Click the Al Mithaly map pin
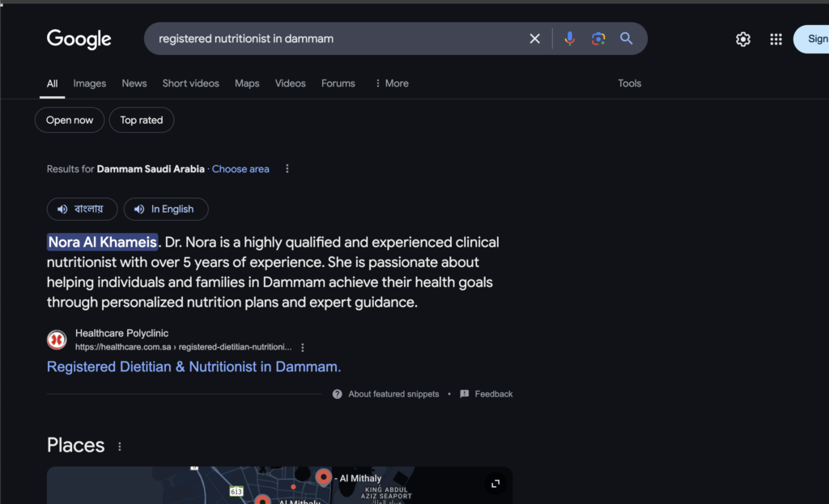The image size is (829, 504). pos(323,477)
